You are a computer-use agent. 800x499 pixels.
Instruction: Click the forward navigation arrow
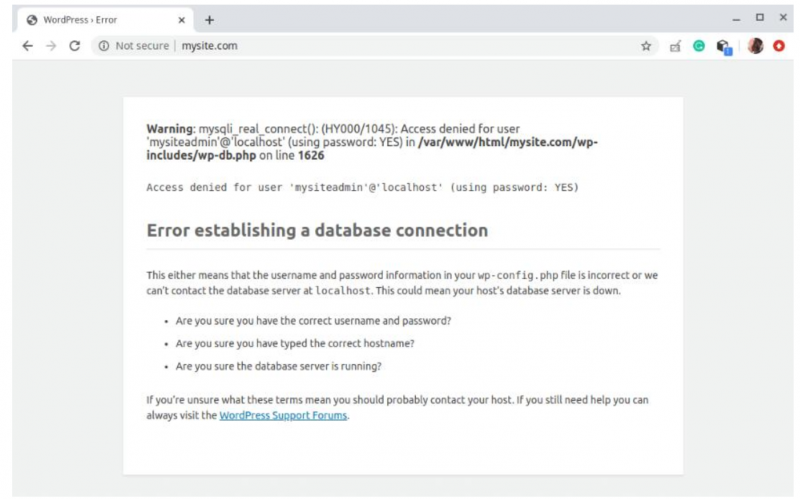(51, 46)
